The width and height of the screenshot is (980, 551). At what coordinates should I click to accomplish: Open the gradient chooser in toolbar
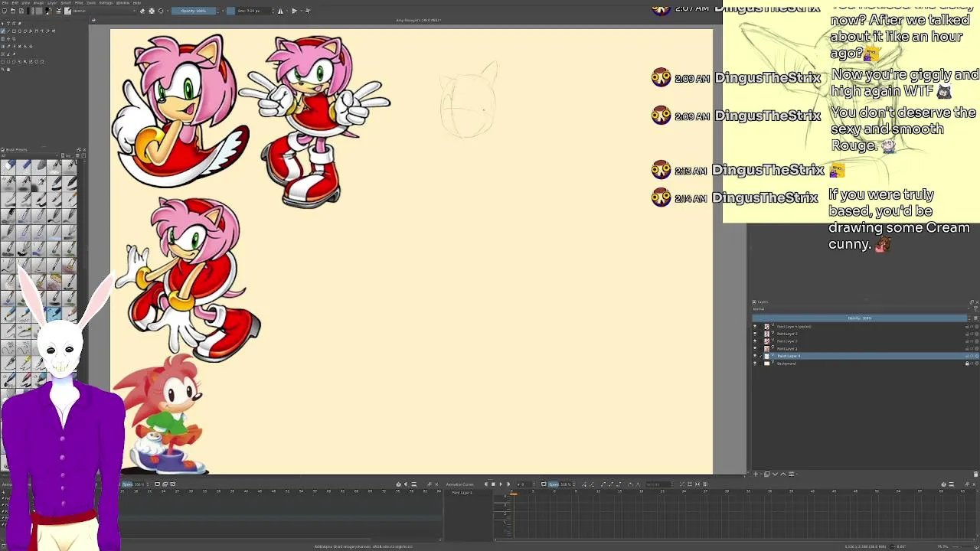pos(31,11)
